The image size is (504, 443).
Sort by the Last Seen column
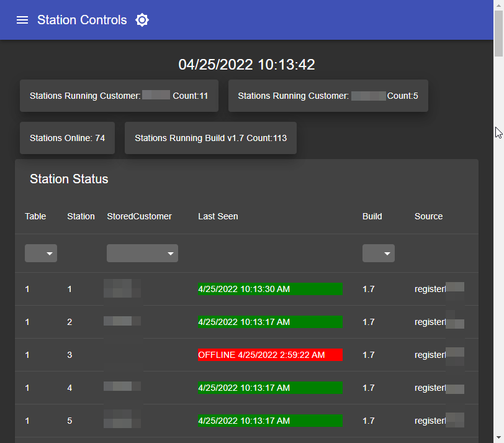[218, 216]
